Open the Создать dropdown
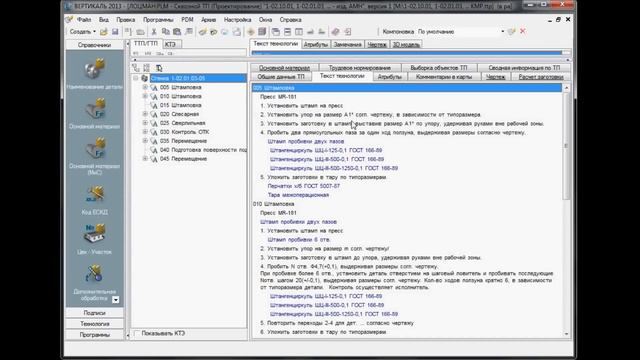640x360 pixels. tap(82, 31)
